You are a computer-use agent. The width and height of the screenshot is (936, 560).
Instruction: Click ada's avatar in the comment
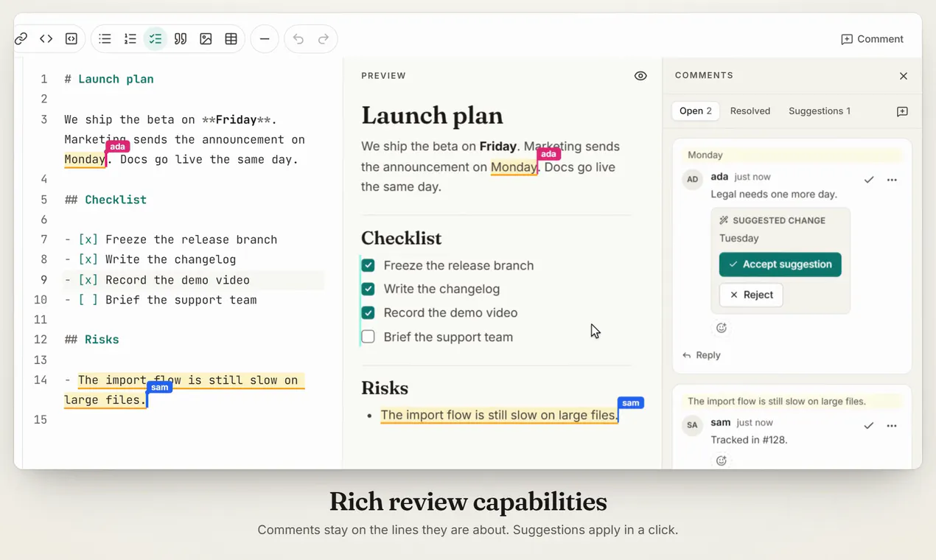(692, 179)
